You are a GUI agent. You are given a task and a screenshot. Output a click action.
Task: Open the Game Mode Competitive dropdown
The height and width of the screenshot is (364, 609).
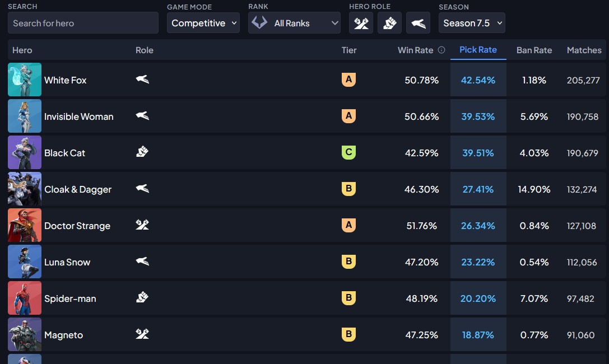click(x=203, y=23)
